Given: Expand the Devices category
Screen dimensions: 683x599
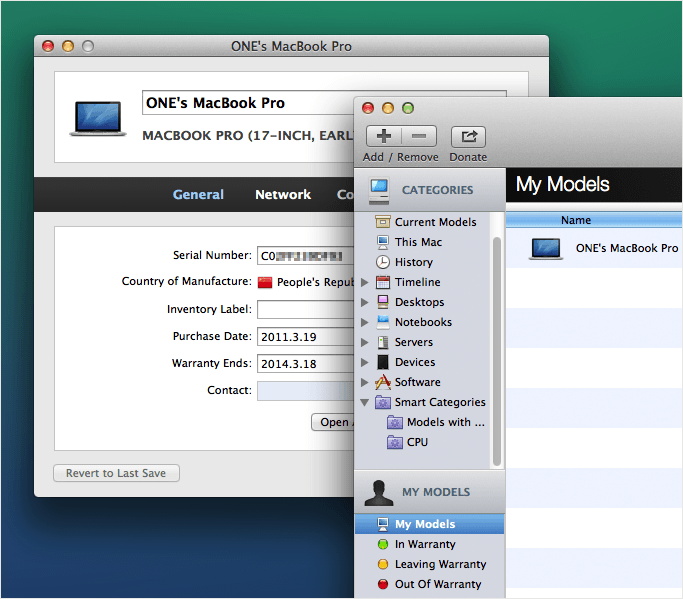Looking at the screenshot, I should pyautogui.click(x=365, y=362).
